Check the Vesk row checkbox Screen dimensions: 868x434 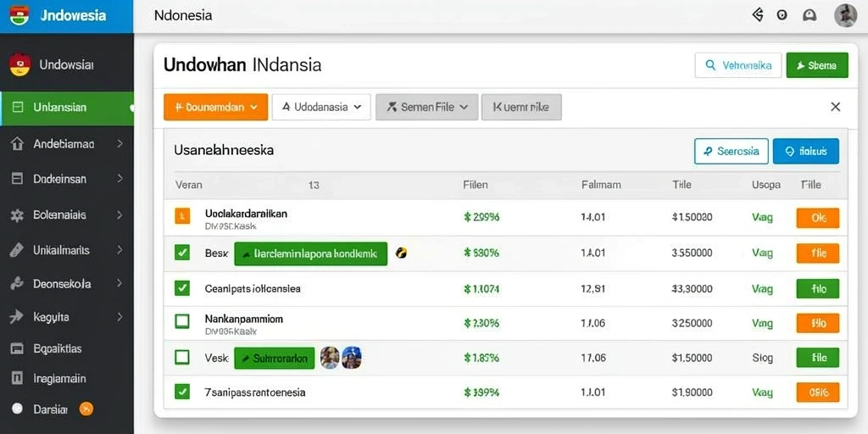click(x=181, y=357)
